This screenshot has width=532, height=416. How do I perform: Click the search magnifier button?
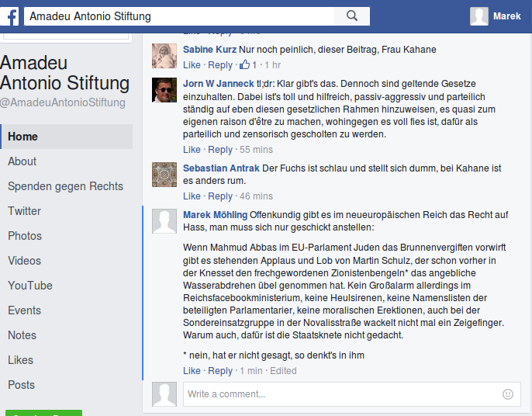click(x=352, y=16)
